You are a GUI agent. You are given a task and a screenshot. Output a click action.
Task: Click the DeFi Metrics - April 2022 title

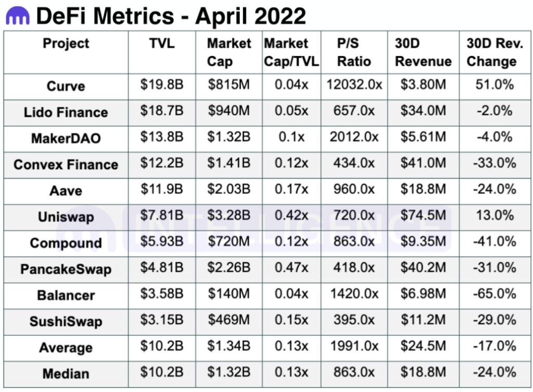coord(171,16)
